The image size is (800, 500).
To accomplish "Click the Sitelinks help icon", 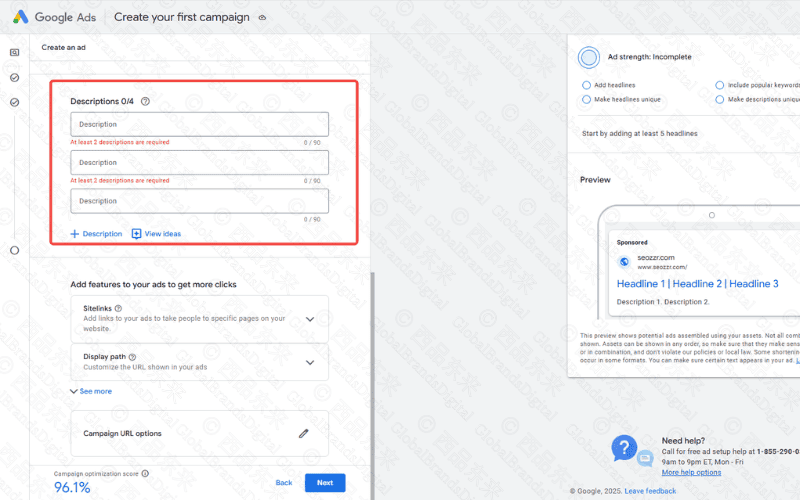I will [118, 308].
